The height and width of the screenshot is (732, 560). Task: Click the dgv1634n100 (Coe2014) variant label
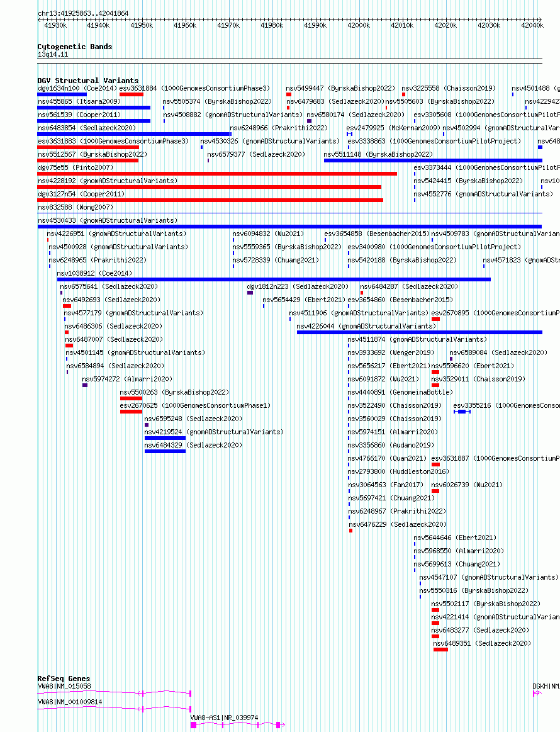click(77, 88)
